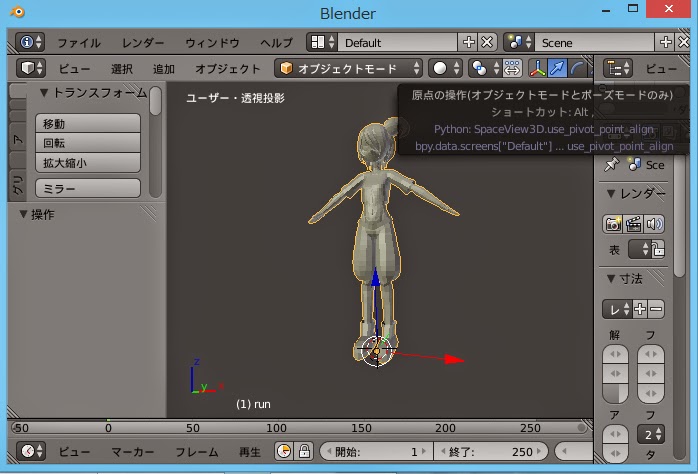Toggle the timeline time lock icon

point(304,451)
